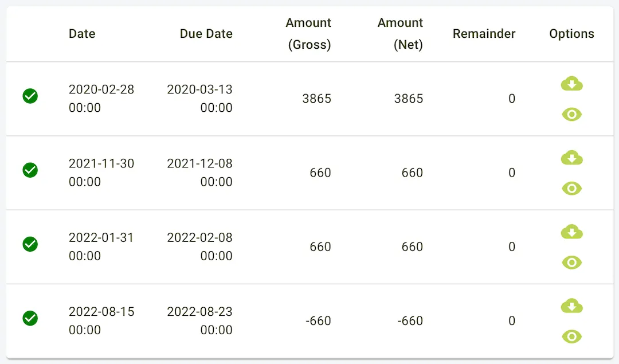The height and width of the screenshot is (364, 619).
Task: Click the green paid checkmark for 2021-11-30
Action: 30,170
